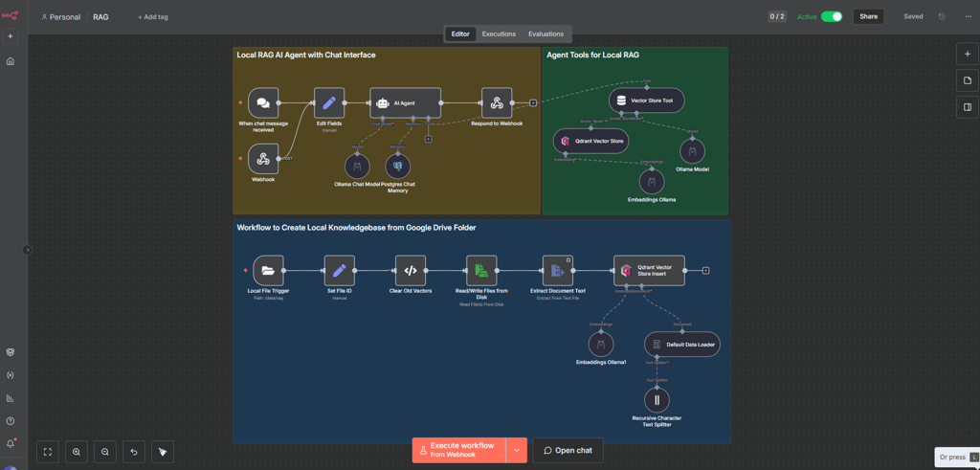Select the Local File Trigger node
This screenshot has width=980, height=470.
(x=268, y=270)
